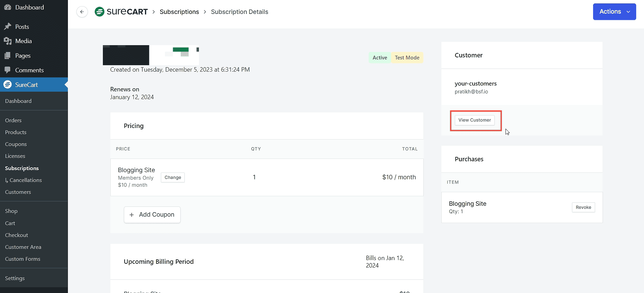Select the SureCart sidebar menu icon
The width and height of the screenshot is (644, 293).
pos(7,85)
